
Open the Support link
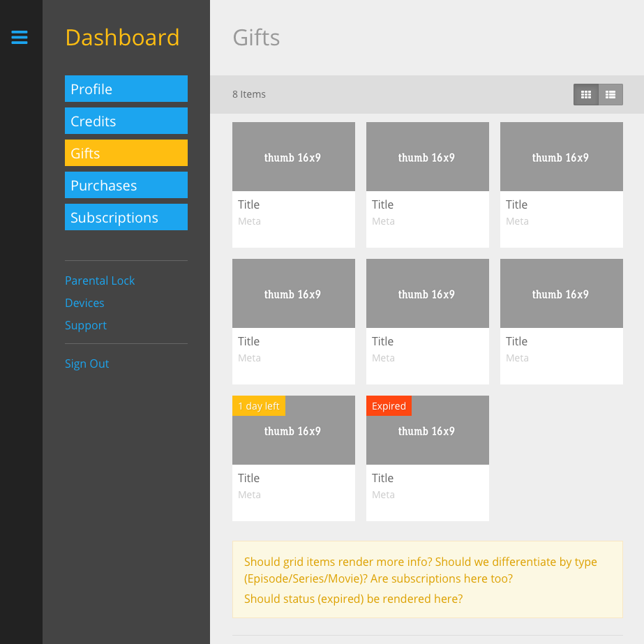point(86,325)
